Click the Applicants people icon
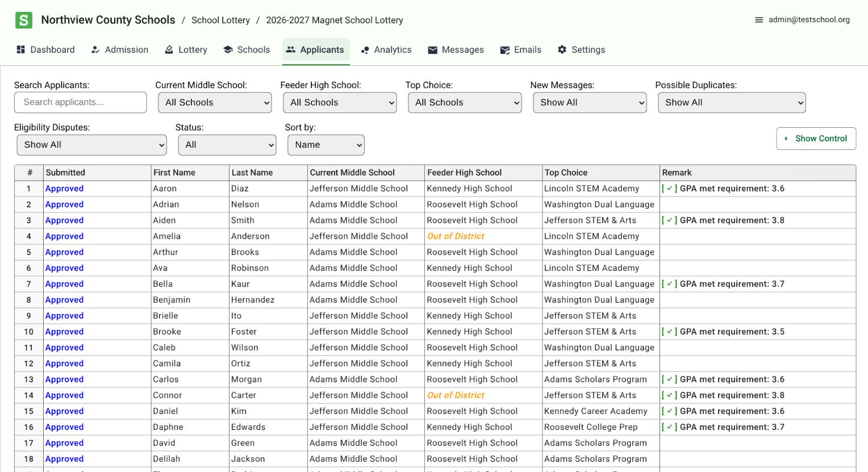 291,49
